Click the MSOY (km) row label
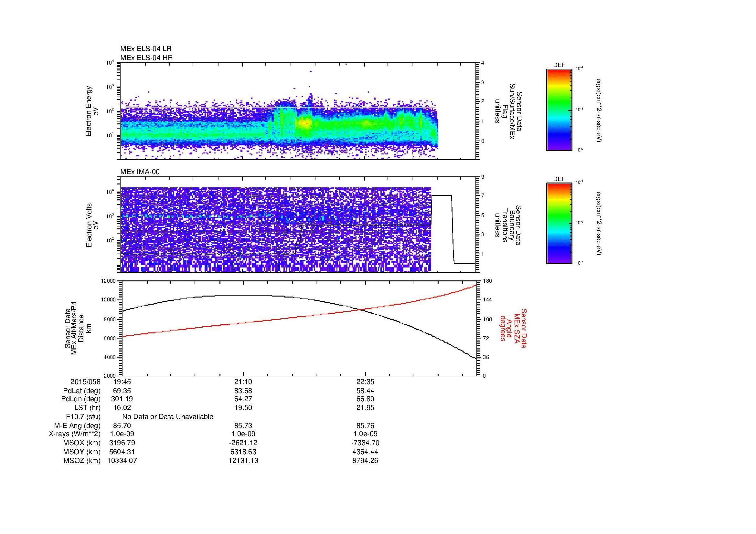Image resolution: width=756 pixels, height=534 pixels. (82, 452)
